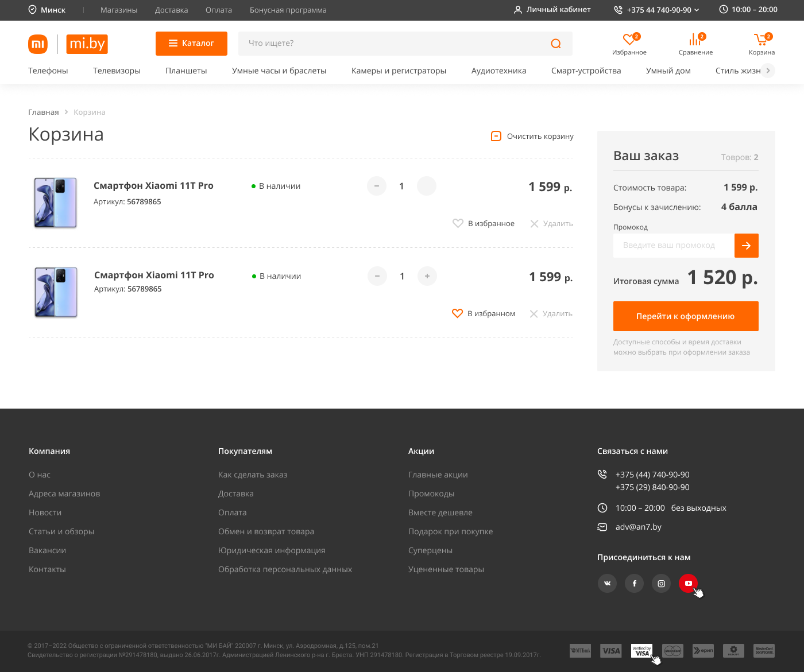The image size is (804, 672).
Task: Expand the phone number dropdown
Action: coord(697,10)
